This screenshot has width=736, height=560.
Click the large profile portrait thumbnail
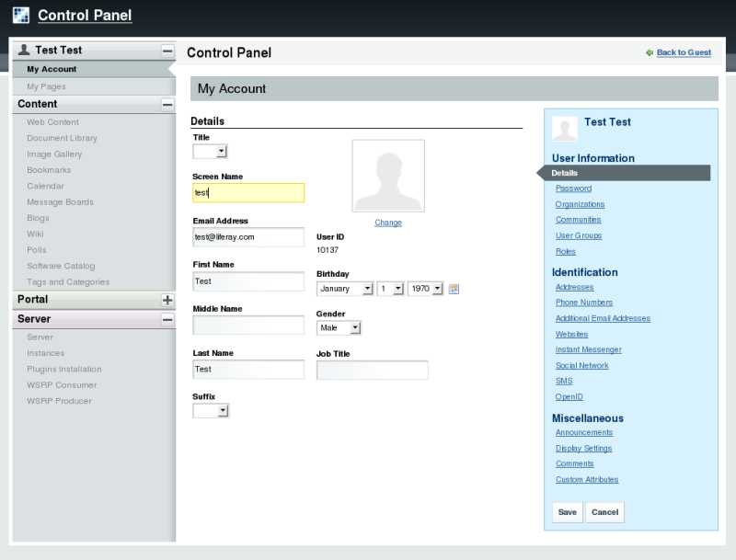pos(388,176)
